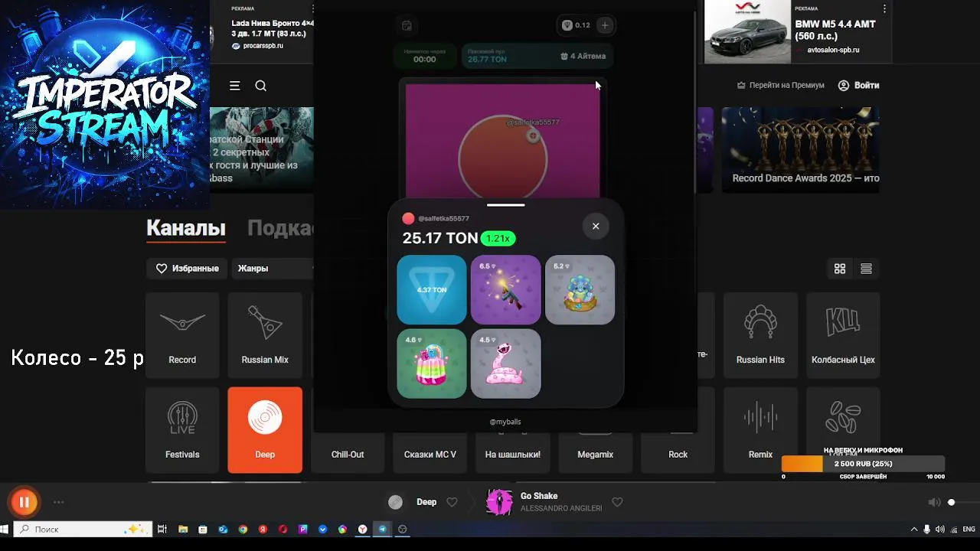Click the Windows Поиск search box

83,529
